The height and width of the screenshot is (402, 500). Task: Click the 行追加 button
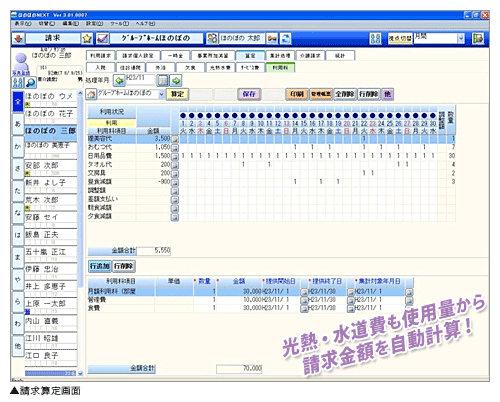(100, 266)
